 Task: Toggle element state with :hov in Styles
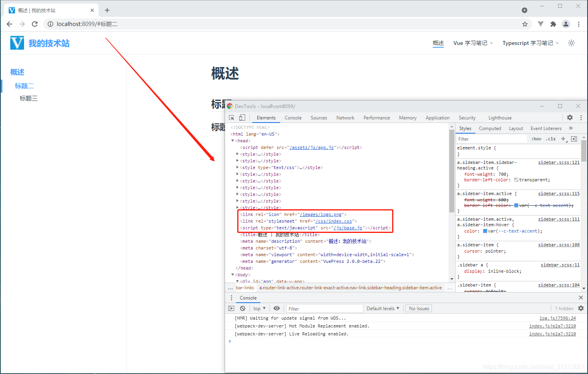click(x=536, y=139)
